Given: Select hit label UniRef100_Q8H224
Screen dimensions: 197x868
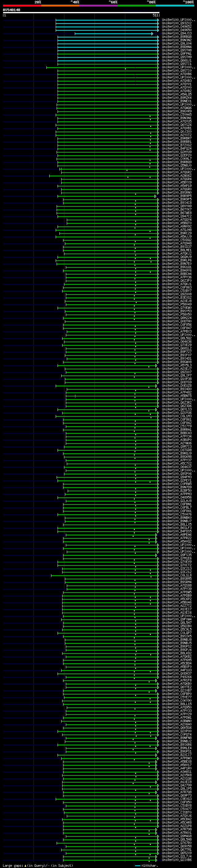Looking at the screenshot, I should (x=177, y=318).
